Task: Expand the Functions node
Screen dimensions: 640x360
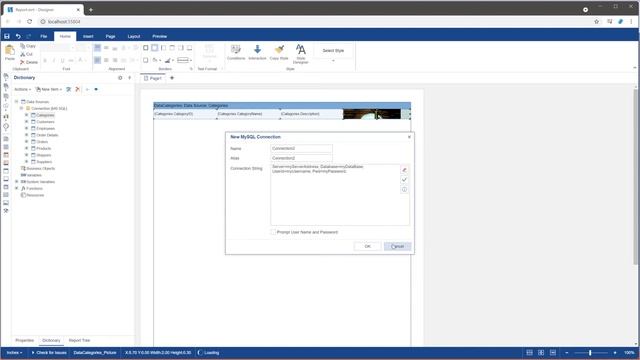Action: (17, 188)
